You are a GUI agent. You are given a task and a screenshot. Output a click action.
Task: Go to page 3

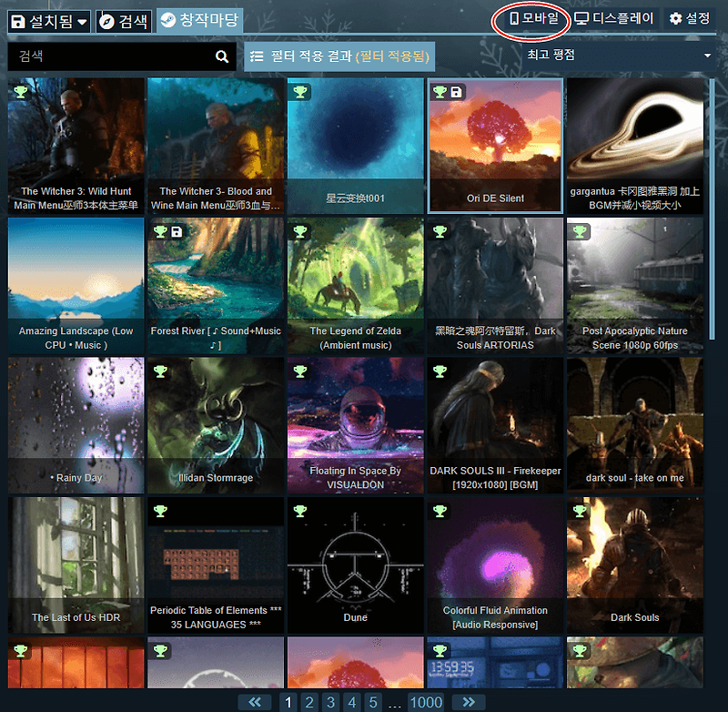(330, 702)
